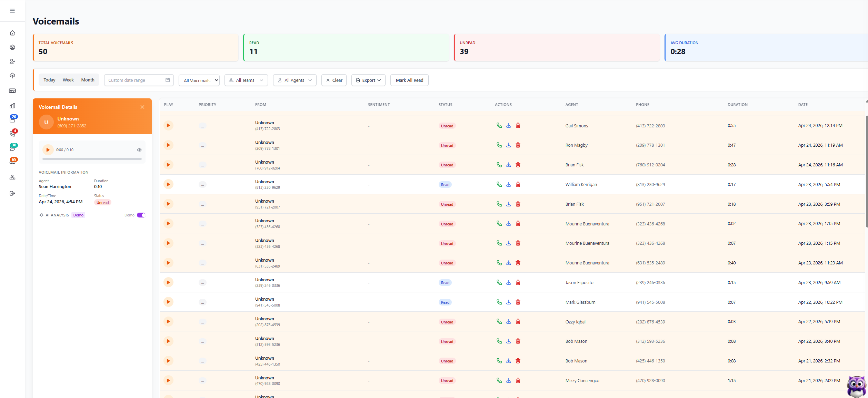Open the All Voicemails dropdown

(199, 80)
